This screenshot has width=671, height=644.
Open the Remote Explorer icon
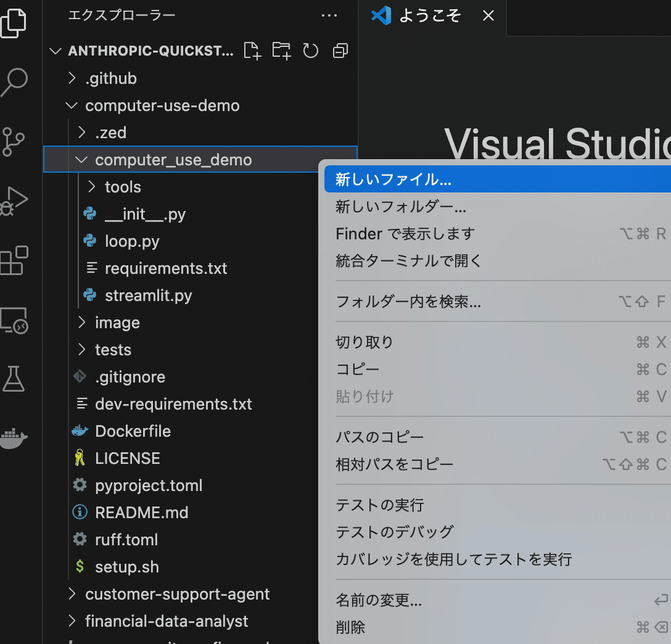(14, 320)
